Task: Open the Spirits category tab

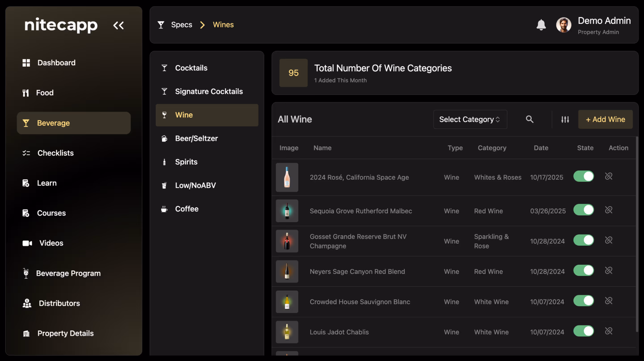Action: [x=186, y=162]
